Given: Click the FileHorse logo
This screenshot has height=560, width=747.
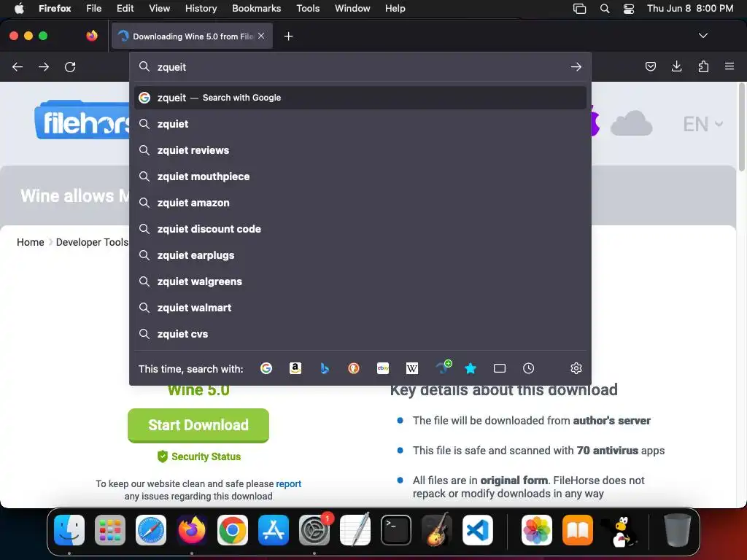Looking at the screenshot, I should (82, 120).
